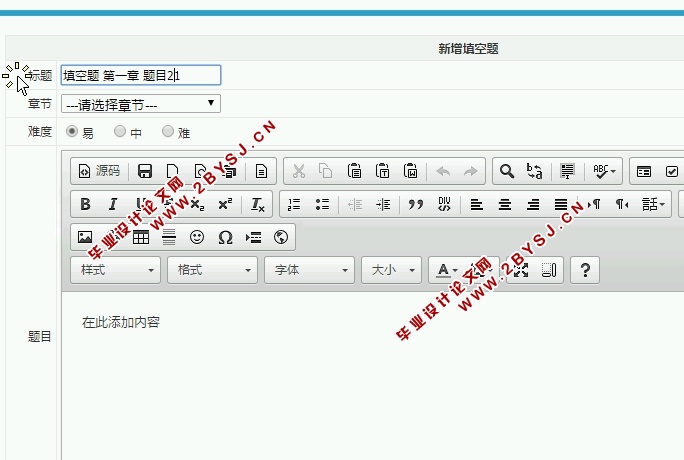Click the Increase Indent icon
This screenshot has height=460, width=684.
(x=383, y=204)
